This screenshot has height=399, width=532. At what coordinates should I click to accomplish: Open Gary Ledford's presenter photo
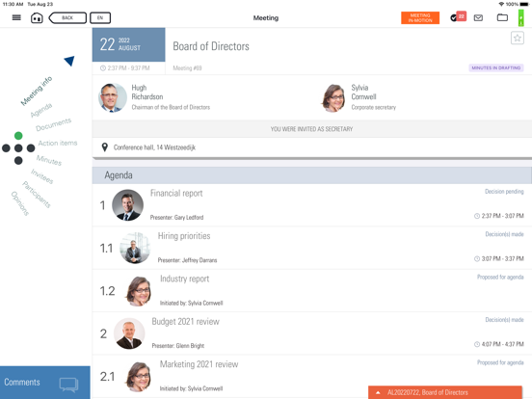tap(127, 205)
